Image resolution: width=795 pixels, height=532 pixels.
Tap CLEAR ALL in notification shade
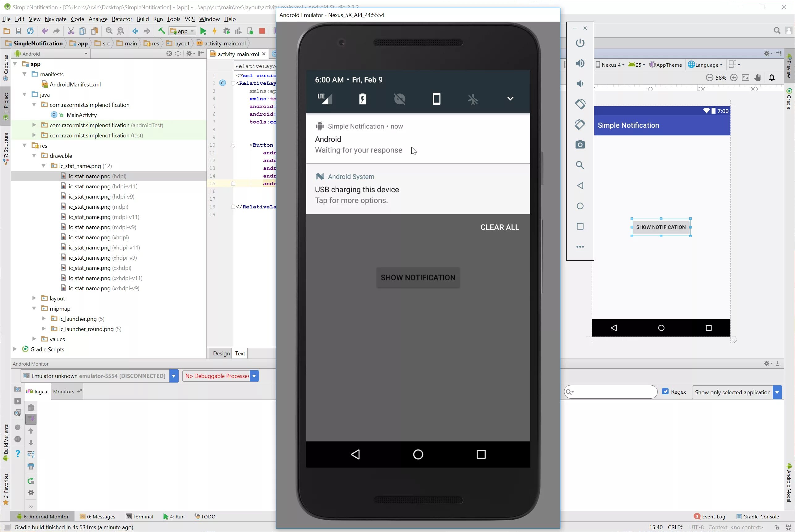tap(500, 227)
